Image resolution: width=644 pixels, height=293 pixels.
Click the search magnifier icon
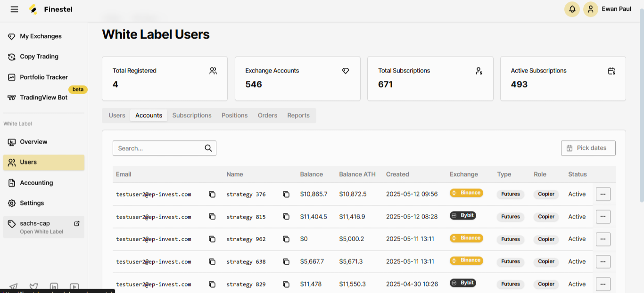[x=208, y=148]
